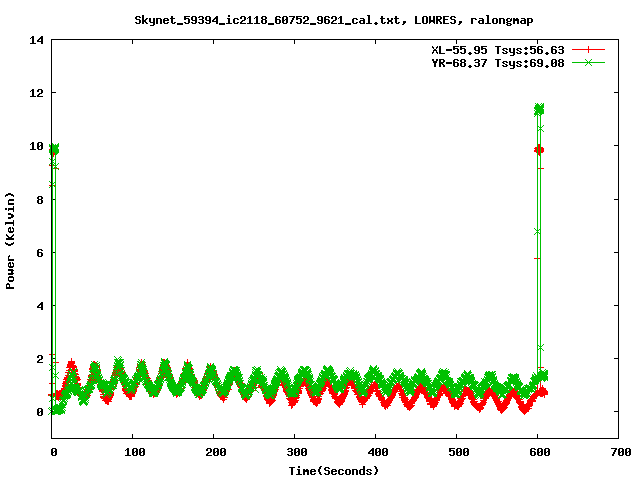Select the XL-55.95 Tsys:56.63 legend label

click(498, 50)
